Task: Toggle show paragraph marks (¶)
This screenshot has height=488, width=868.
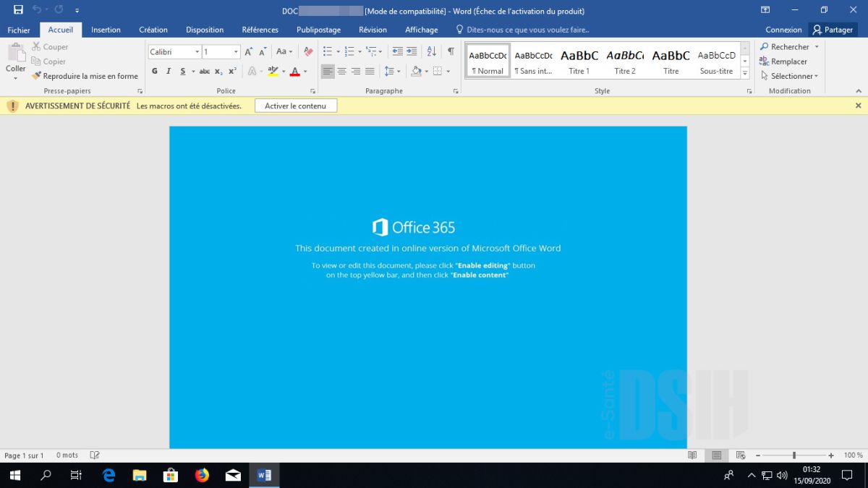Action: click(x=451, y=51)
